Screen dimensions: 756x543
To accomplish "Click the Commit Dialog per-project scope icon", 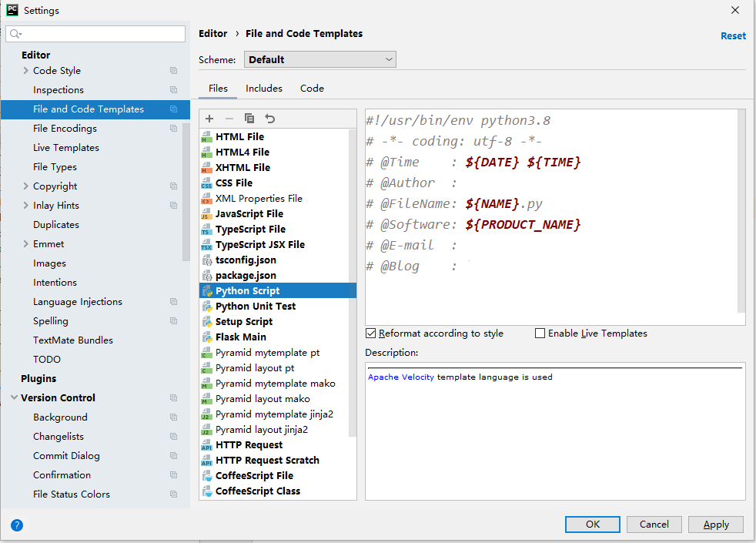I will pyautogui.click(x=173, y=456).
